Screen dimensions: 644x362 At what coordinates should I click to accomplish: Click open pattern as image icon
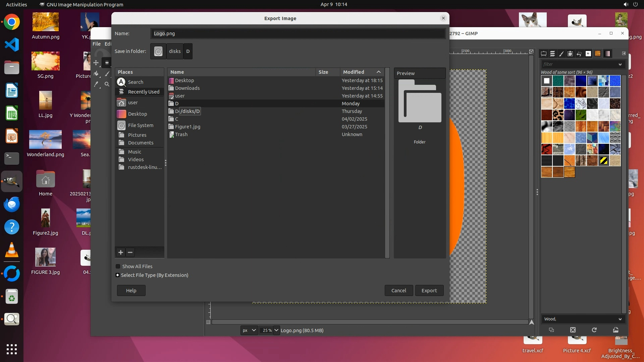[615, 330]
